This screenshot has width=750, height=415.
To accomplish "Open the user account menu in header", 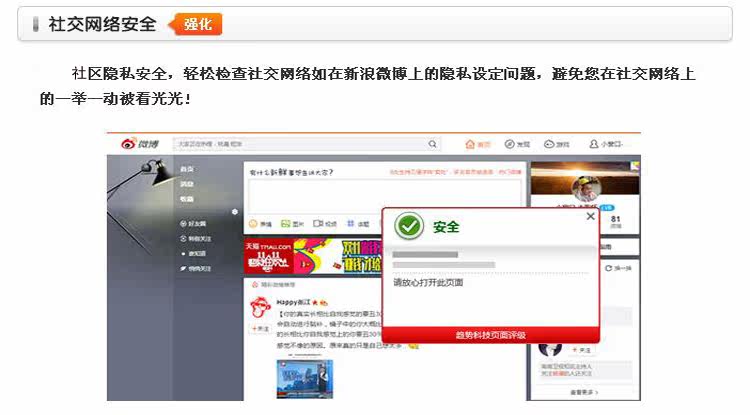I will tap(606, 144).
